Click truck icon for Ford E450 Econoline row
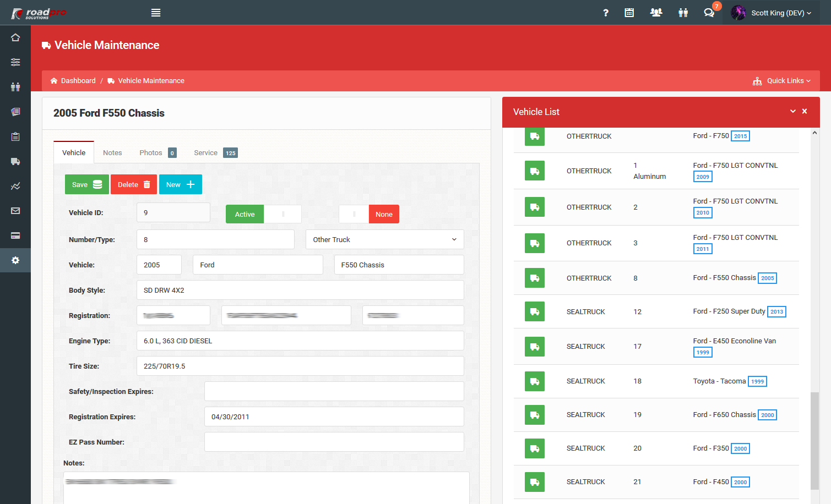Screen dimensions: 831x504 (x=535, y=347)
